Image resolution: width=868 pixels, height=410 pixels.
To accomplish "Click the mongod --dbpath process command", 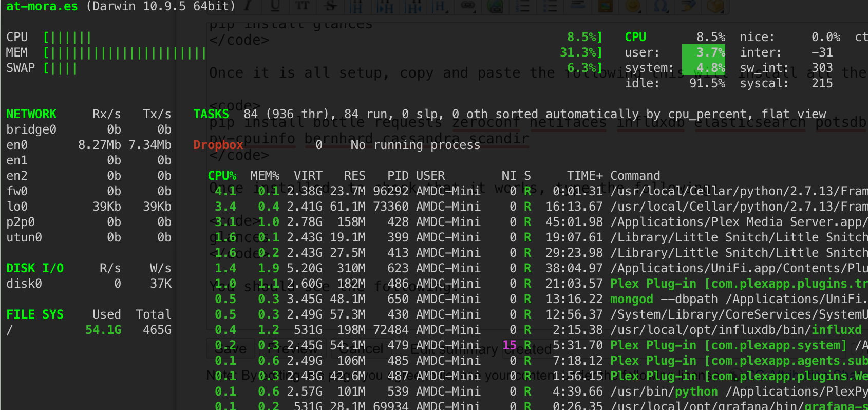I will click(739, 299).
